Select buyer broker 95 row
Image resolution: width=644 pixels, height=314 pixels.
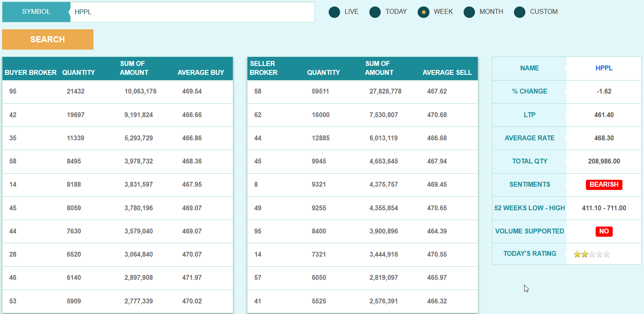point(13,92)
